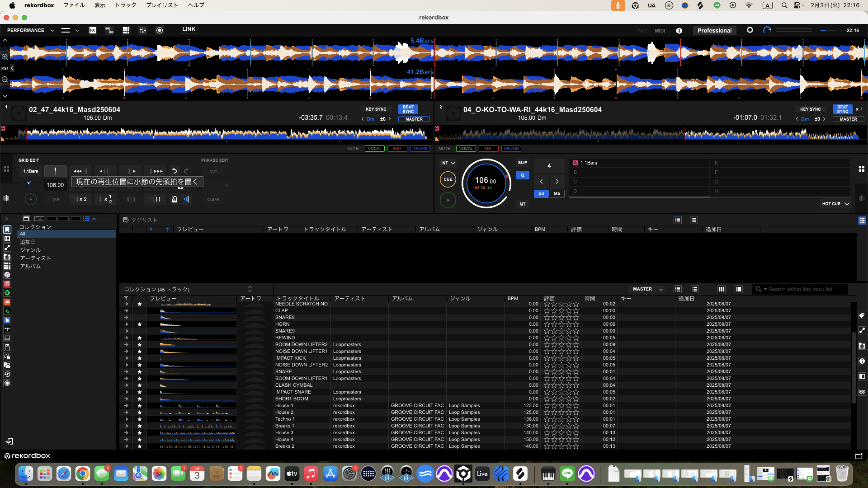
Task: Toggle VOCAL mute on deck 1
Action: click(x=374, y=149)
